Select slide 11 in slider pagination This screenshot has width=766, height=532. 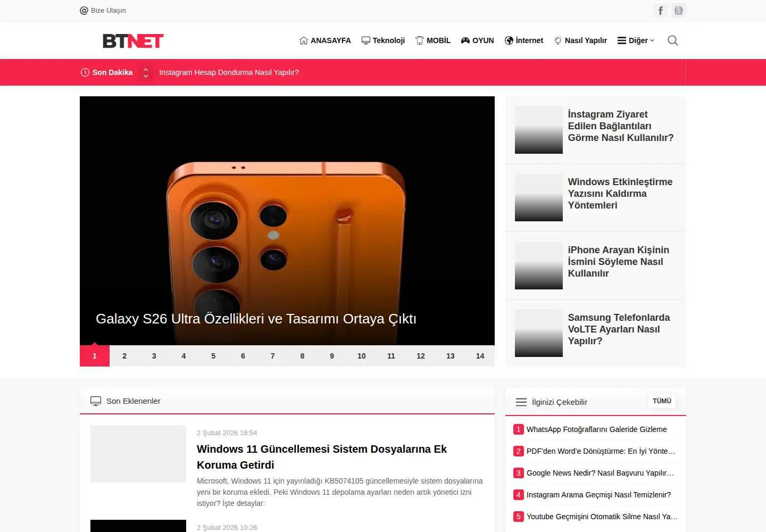point(391,356)
